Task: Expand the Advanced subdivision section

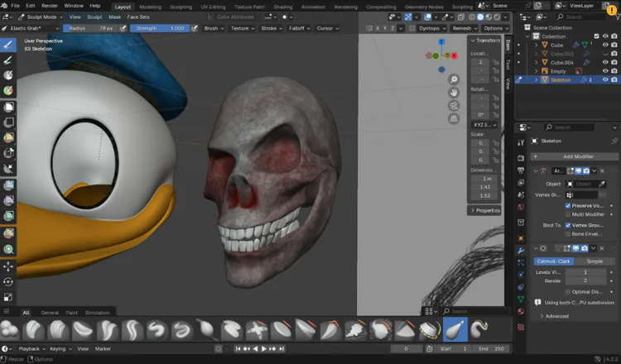Action: pos(556,316)
